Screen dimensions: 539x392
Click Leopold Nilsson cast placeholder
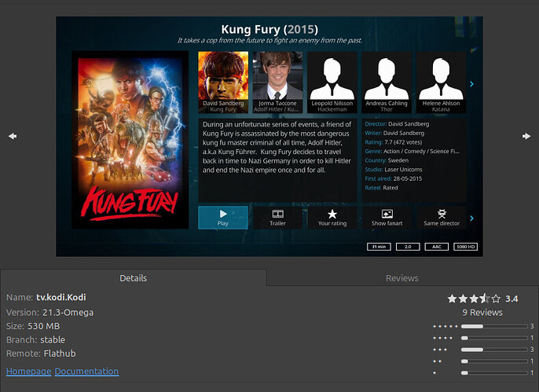(x=332, y=77)
